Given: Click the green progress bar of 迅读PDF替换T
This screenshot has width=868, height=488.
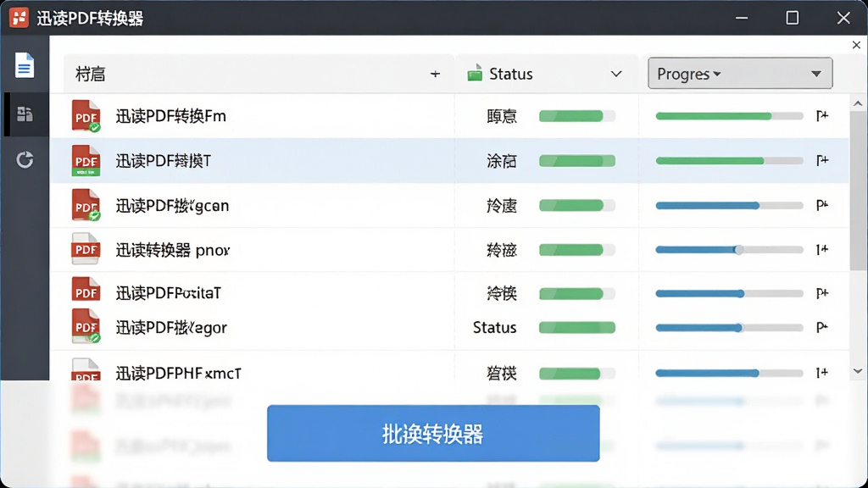Looking at the screenshot, I should point(729,160).
